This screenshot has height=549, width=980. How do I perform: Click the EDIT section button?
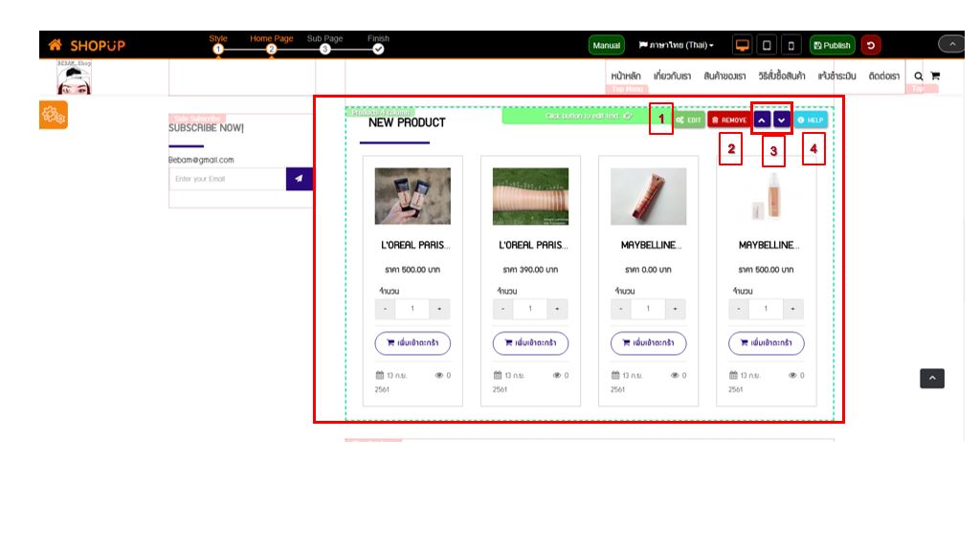(x=689, y=120)
